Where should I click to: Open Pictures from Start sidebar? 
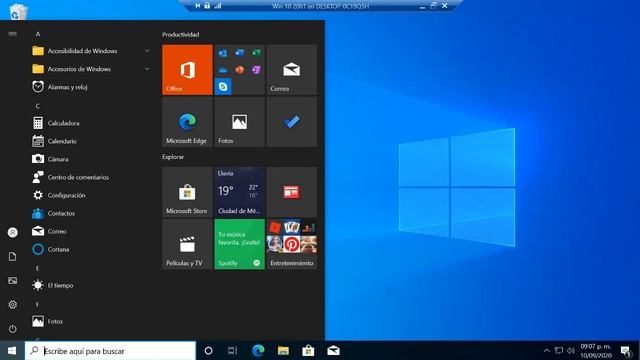tap(13, 280)
